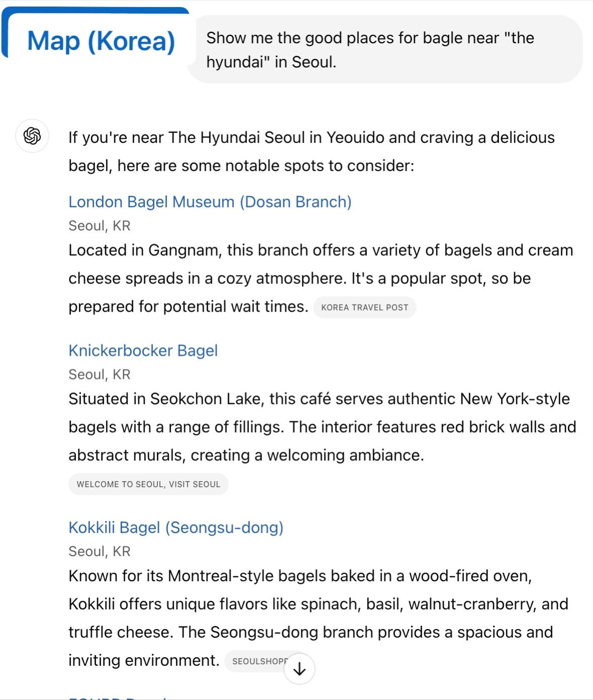
Task: Click the KOREA TRAVEL POST source chip
Action: (364, 307)
